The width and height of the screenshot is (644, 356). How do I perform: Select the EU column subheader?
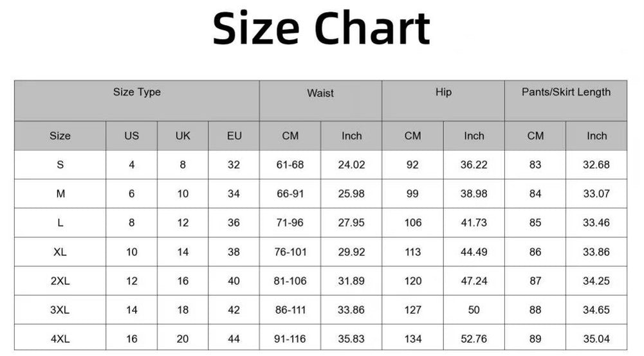234,136
